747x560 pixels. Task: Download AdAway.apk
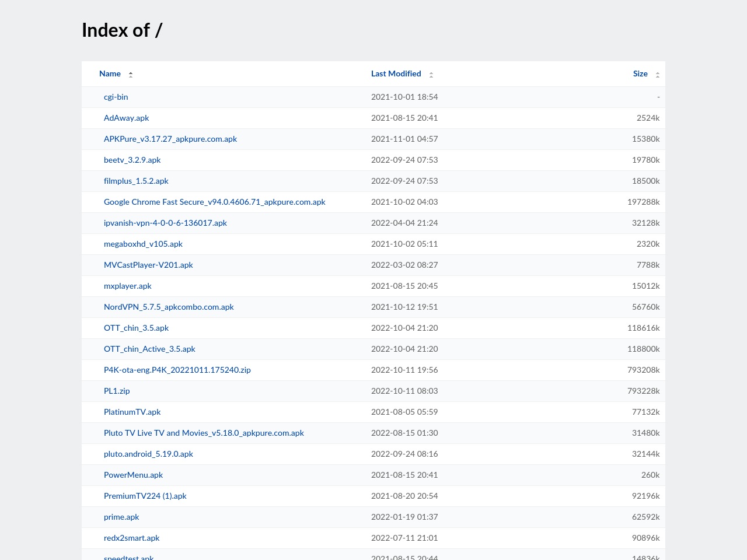[x=126, y=118]
